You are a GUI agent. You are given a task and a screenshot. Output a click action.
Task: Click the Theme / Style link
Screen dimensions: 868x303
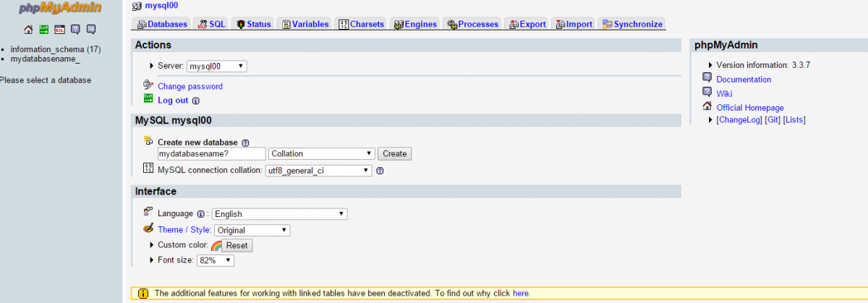184,229
